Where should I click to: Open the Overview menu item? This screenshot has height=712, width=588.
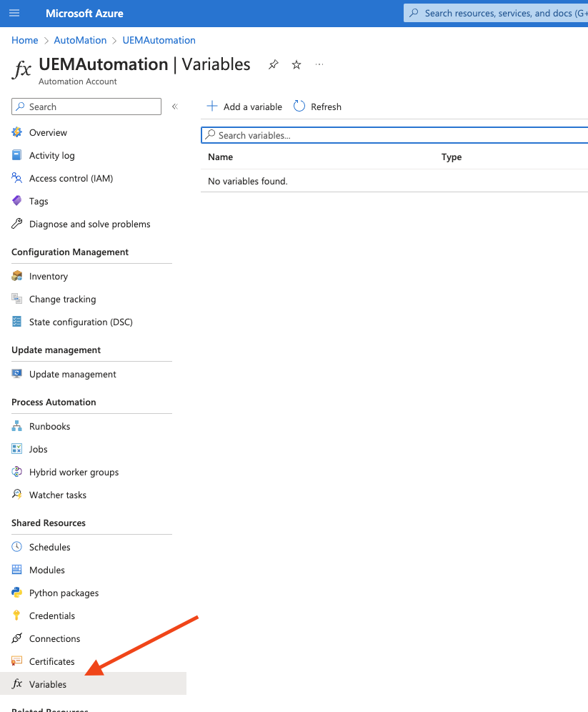[x=48, y=132]
